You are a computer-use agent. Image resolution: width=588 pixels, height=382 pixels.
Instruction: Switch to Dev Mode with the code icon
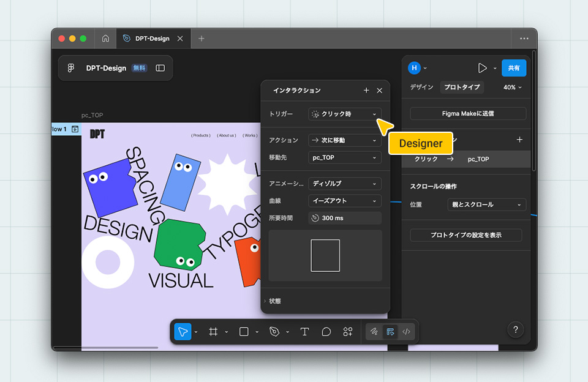click(406, 331)
